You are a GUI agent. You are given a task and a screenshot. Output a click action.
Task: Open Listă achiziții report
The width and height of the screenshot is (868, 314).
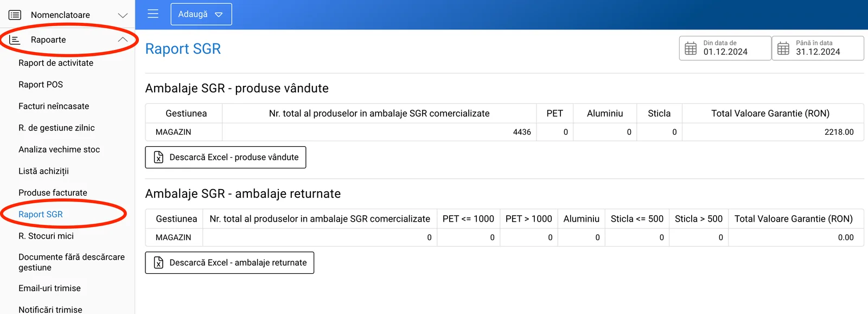tap(43, 171)
